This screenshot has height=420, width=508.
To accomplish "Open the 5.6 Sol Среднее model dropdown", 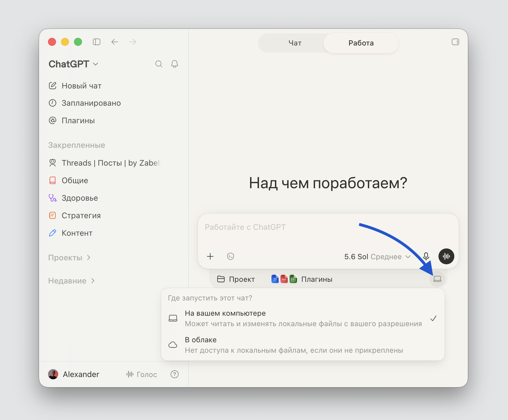I will [x=377, y=257].
